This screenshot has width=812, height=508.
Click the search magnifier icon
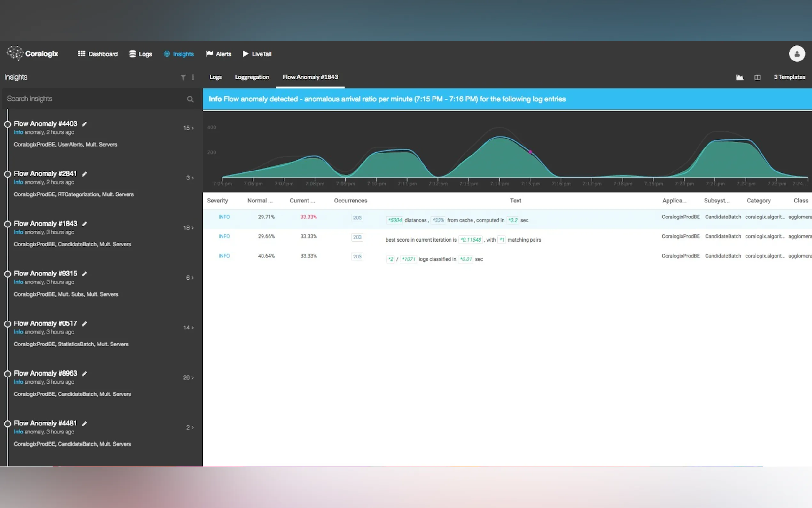(x=190, y=99)
